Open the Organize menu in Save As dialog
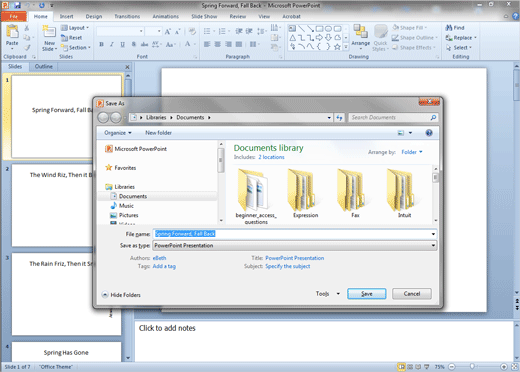Image resolution: width=520 pixels, height=372 pixels. point(118,133)
